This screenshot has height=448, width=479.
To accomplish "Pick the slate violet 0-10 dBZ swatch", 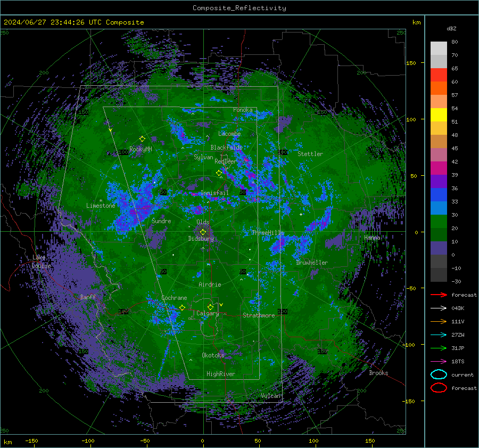I will pyautogui.click(x=439, y=248).
